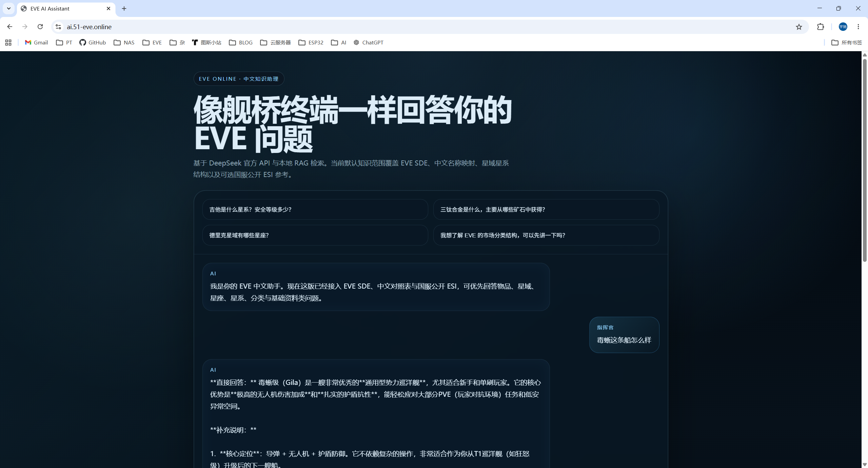
Task: Ask suggested question about 三钛合金
Action: pos(546,210)
